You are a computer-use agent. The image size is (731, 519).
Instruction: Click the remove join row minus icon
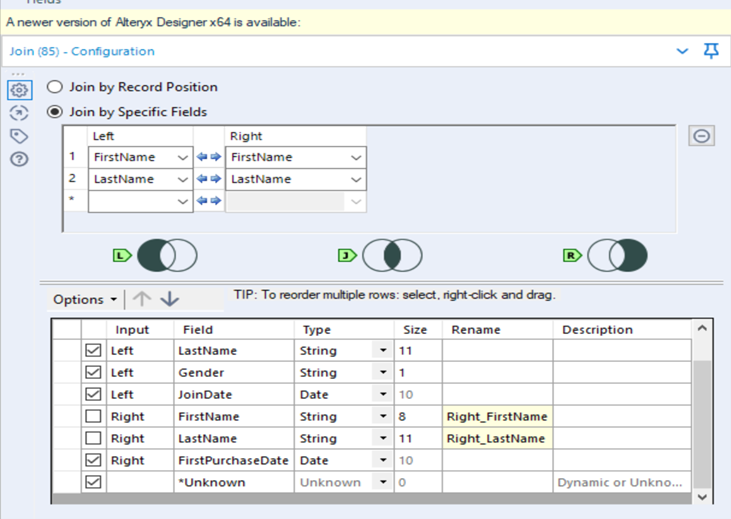pyautogui.click(x=702, y=136)
